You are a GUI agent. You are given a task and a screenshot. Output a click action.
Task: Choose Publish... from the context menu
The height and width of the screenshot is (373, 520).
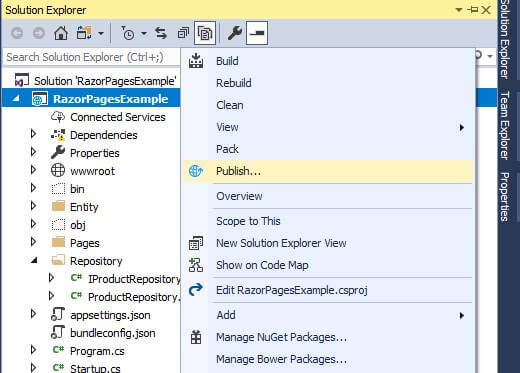click(x=328, y=171)
